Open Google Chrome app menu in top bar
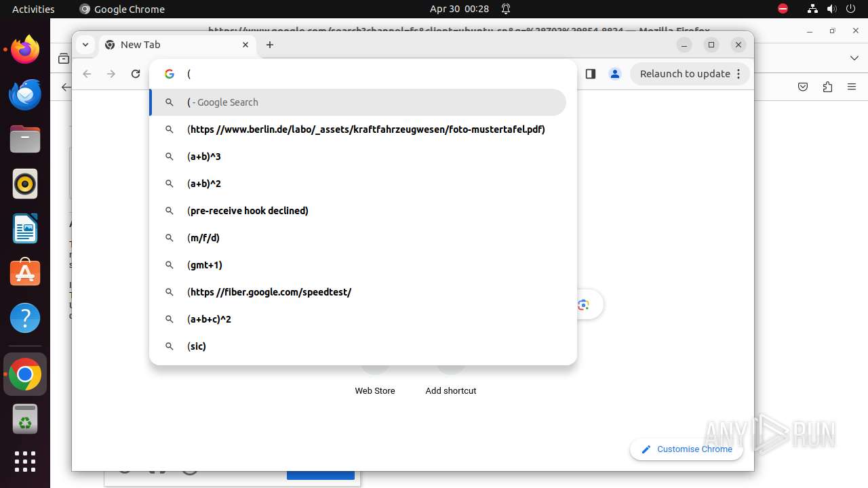The width and height of the screenshot is (868, 488). tap(122, 9)
